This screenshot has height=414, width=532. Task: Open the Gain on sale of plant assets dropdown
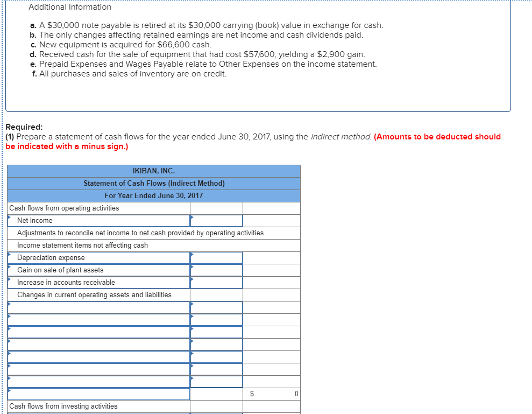click(98, 270)
